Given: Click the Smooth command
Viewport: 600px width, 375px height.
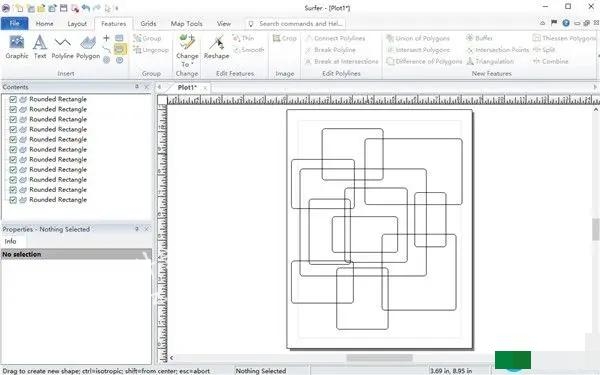Looking at the screenshot, I should click(248, 50).
